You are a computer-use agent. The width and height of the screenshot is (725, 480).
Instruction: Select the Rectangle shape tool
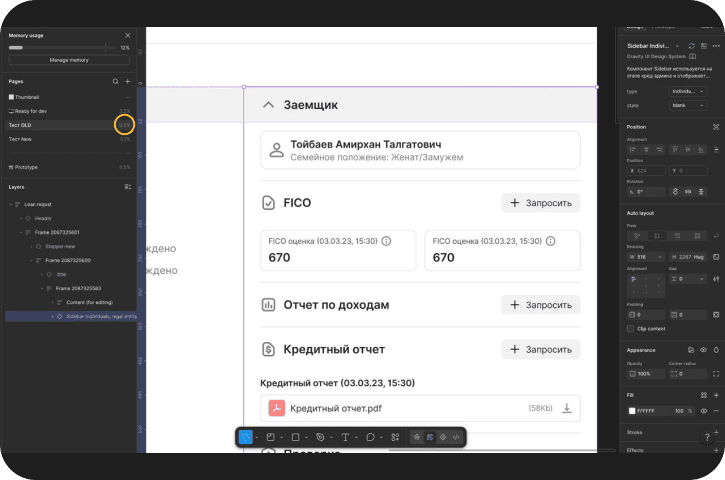point(295,437)
